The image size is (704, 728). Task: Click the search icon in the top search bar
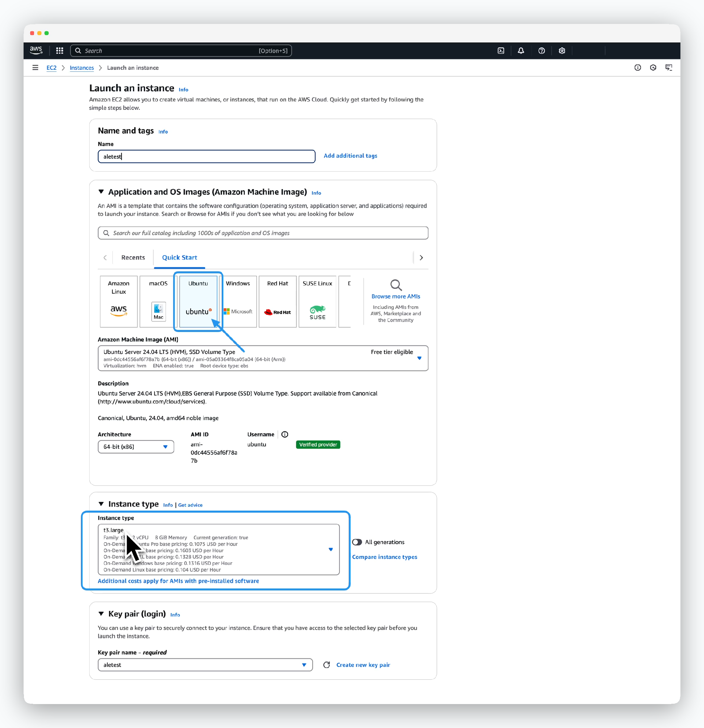78,51
